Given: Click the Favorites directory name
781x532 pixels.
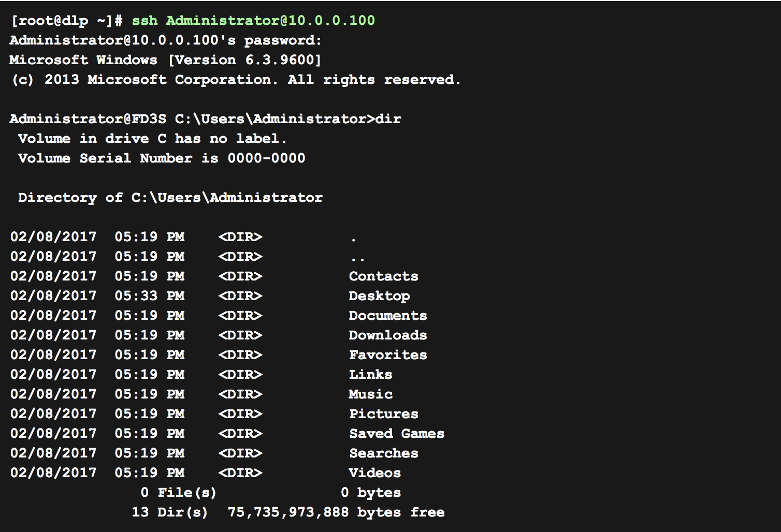Looking at the screenshot, I should (388, 355).
